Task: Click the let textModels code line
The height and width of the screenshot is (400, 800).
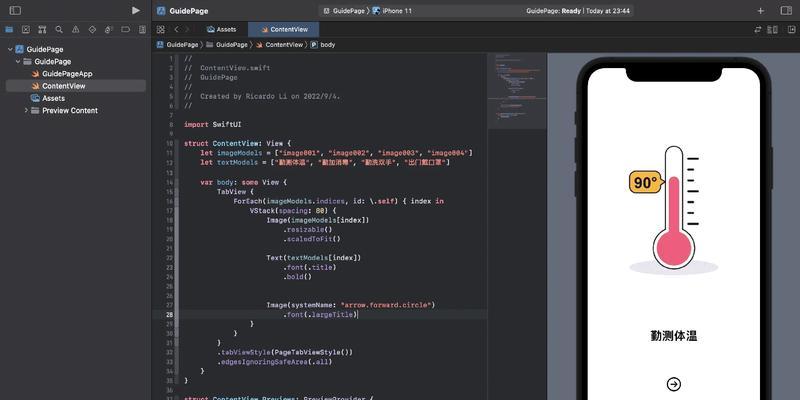Action: point(324,163)
